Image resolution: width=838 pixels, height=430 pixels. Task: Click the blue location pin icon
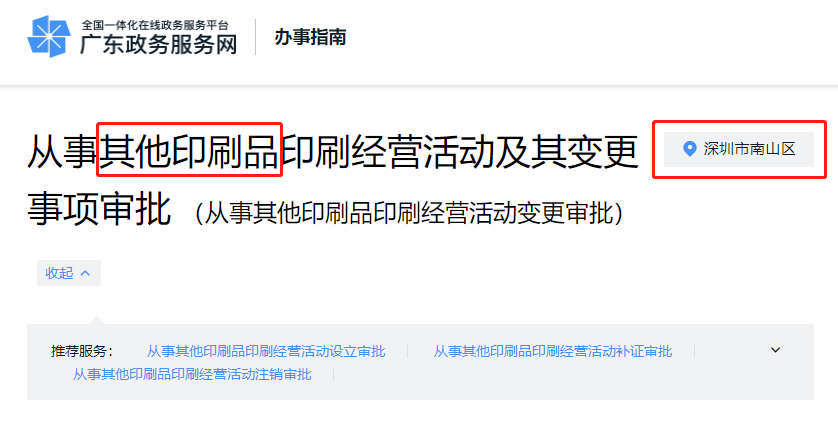click(x=690, y=149)
